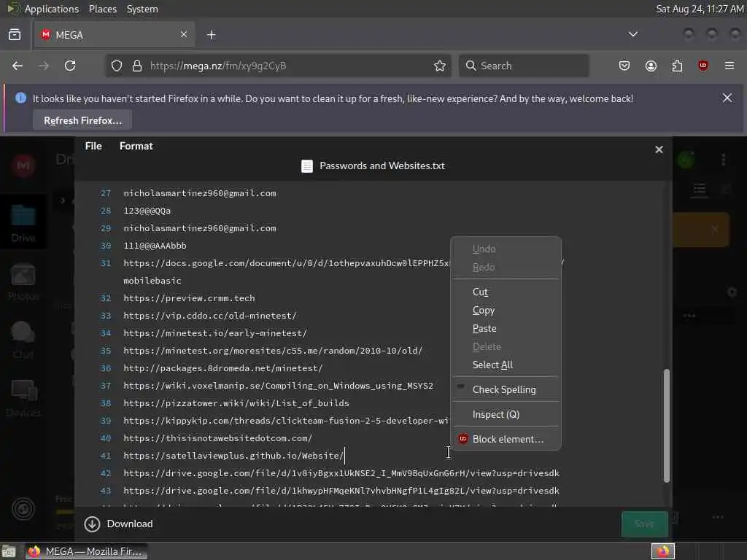The width and height of the screenshot is (747, 560).
Task: Bookmark this page with star icon
Action: coord(440,66)
